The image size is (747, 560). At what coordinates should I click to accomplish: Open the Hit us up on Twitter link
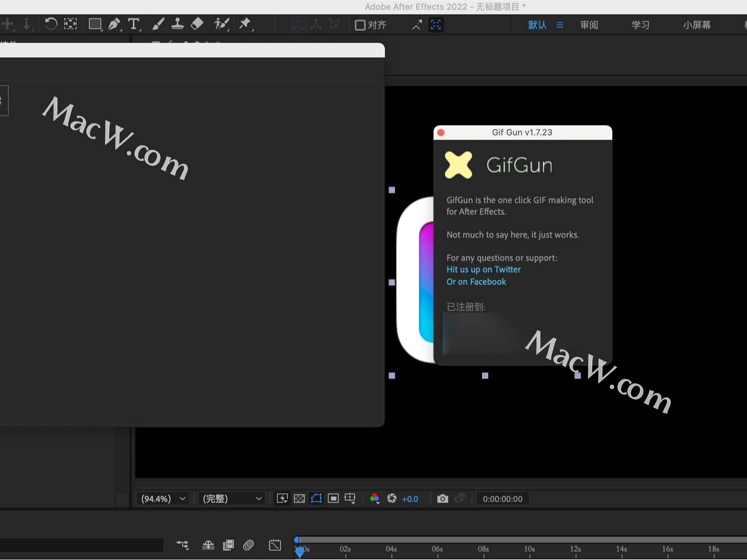pyautogui.click(x=483, y=269)
